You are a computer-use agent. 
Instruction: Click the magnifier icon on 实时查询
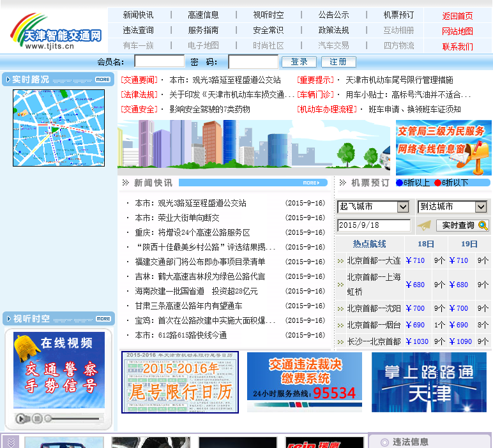point(483,225)
